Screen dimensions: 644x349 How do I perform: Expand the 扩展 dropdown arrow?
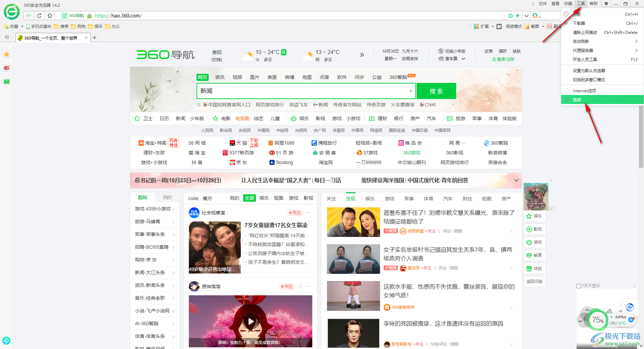(x=493, y=27)
